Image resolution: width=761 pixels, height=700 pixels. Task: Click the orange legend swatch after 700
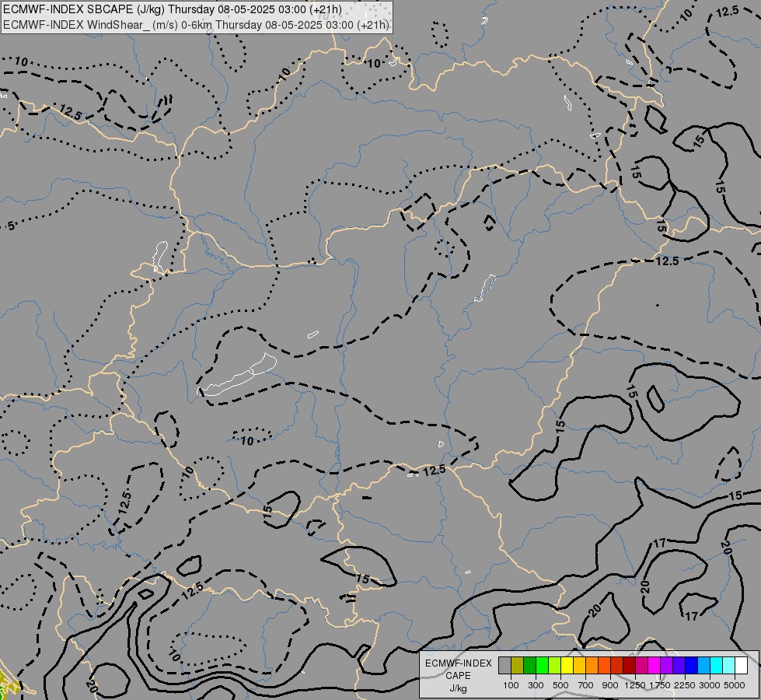pos(592,666)
